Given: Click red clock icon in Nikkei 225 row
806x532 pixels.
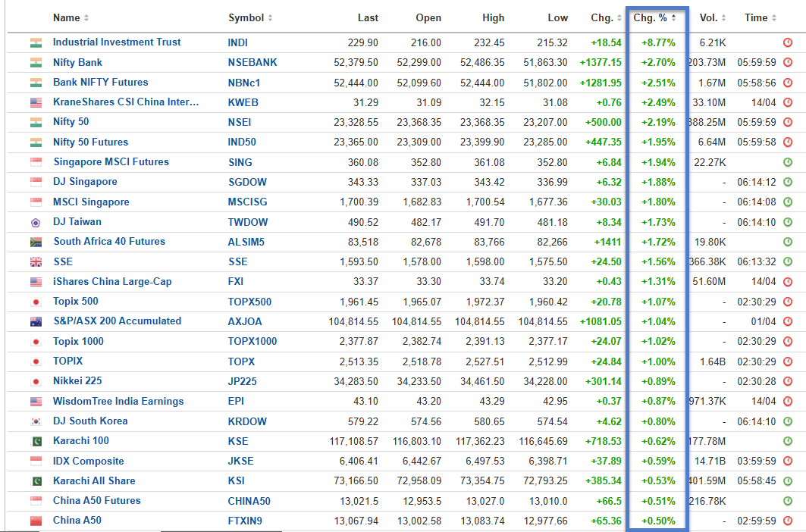Looking at the screenshot, I should 788,381.
